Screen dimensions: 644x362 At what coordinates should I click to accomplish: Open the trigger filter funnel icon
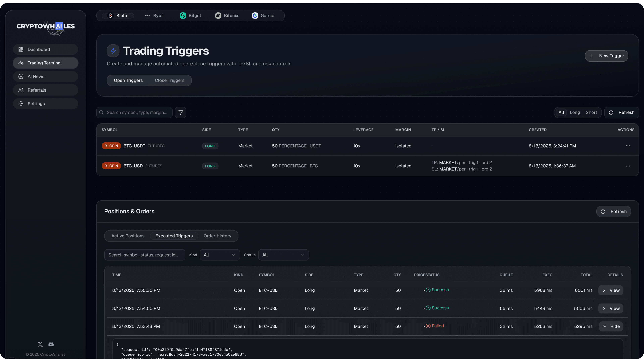180,113
